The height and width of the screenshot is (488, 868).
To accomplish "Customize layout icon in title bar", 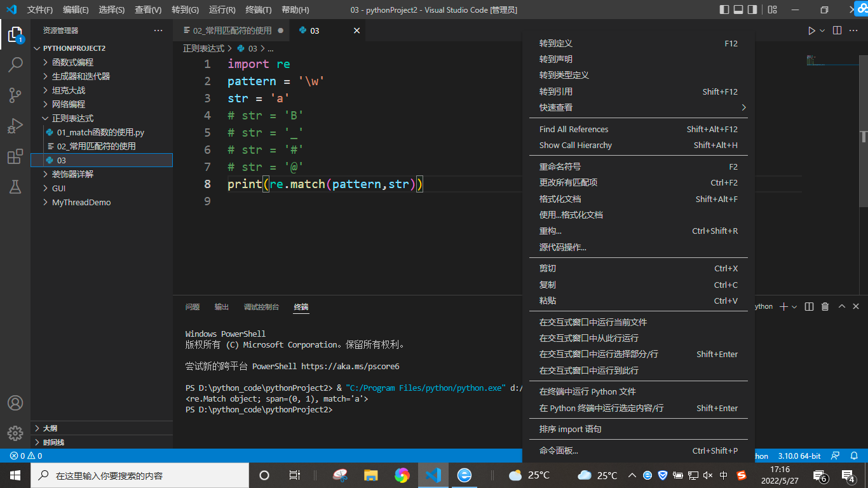I will pyautogui.click(x=772, y=10).
